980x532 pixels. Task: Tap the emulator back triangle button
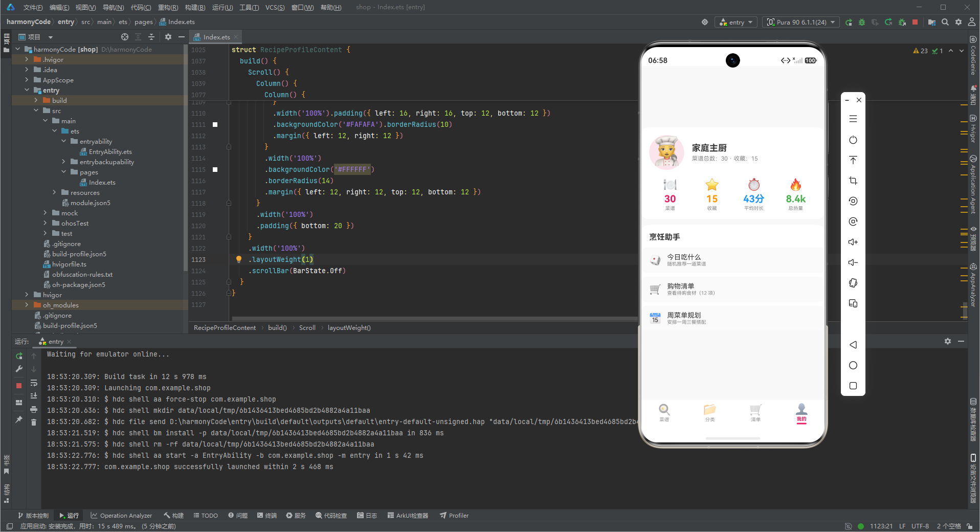(853, 345)
